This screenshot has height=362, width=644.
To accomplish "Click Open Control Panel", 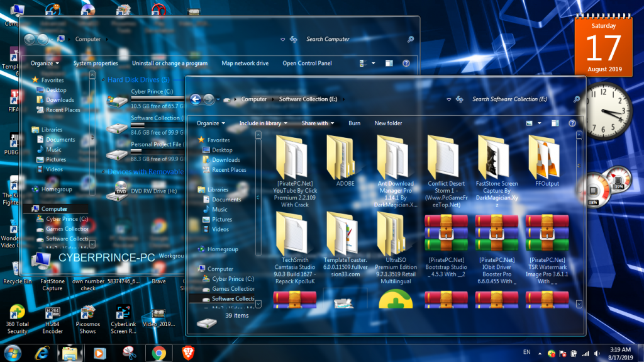I will coord(307,64).
